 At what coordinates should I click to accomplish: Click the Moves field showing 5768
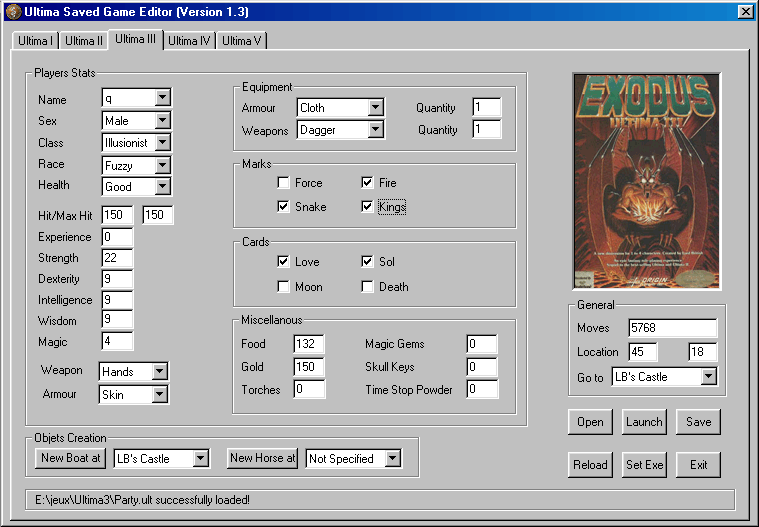(673, 328)
